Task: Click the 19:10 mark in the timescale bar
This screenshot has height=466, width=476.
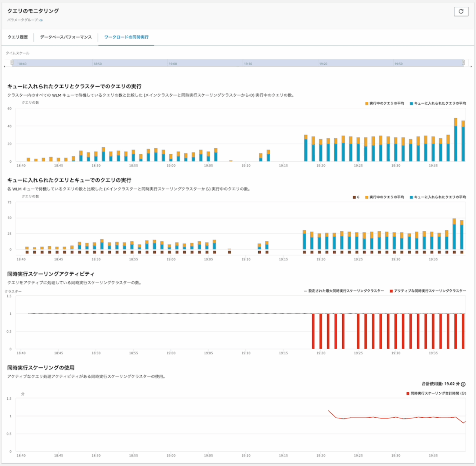Action: pos(248,64)
